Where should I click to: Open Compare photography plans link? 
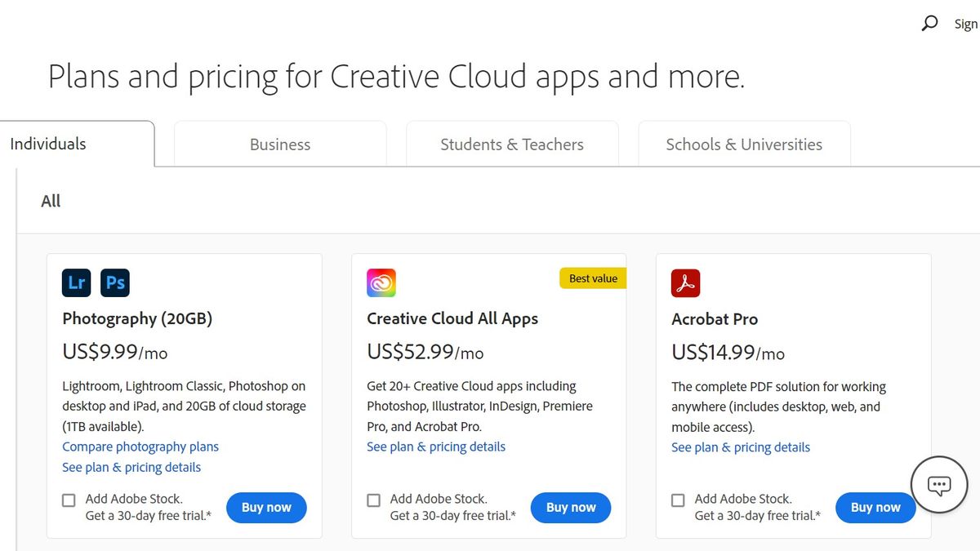[140, 447]
